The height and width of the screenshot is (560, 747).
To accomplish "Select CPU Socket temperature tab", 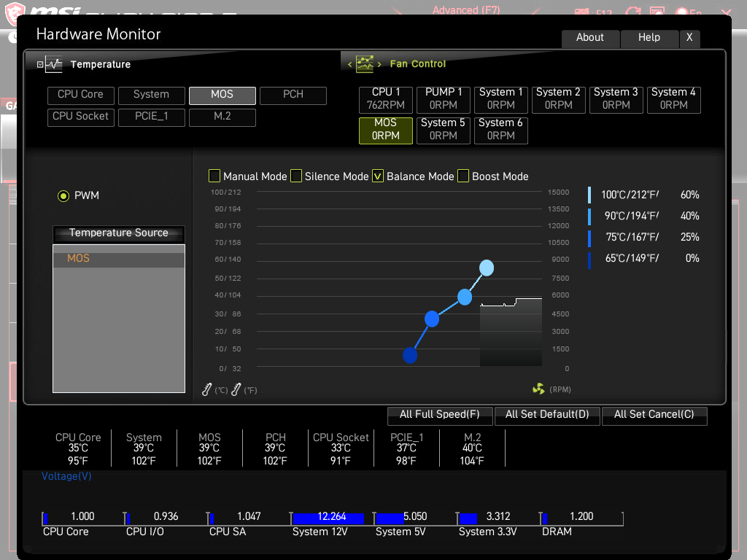I will click(x=80, y=117).
